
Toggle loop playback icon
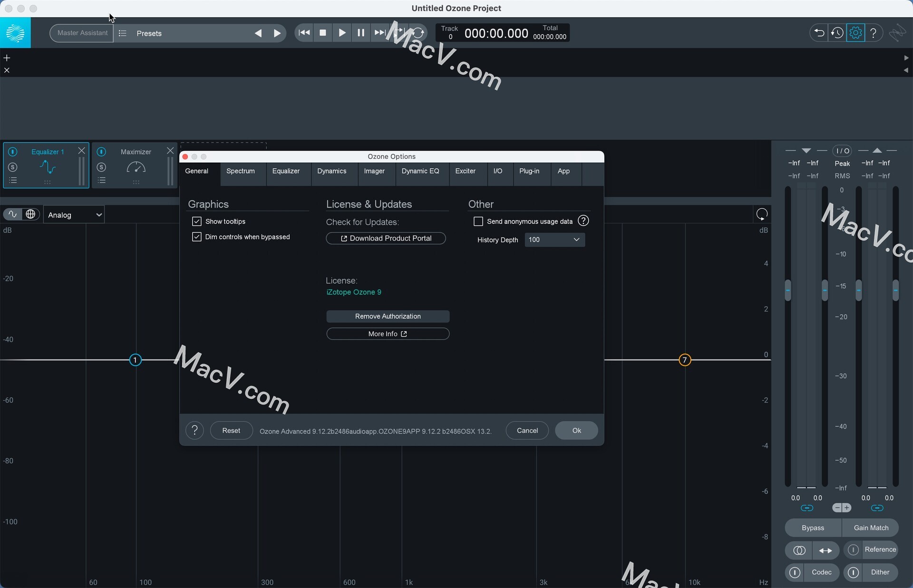pos(418,33)
